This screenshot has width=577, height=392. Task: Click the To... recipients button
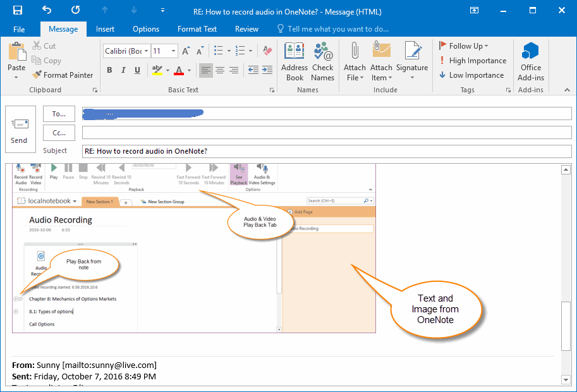pos(59,114)
